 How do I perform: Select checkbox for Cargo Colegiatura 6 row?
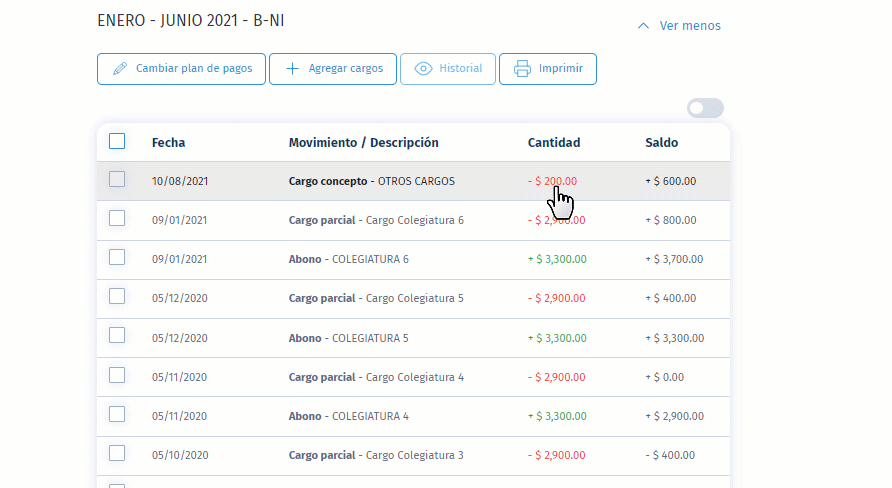(117, 218)
